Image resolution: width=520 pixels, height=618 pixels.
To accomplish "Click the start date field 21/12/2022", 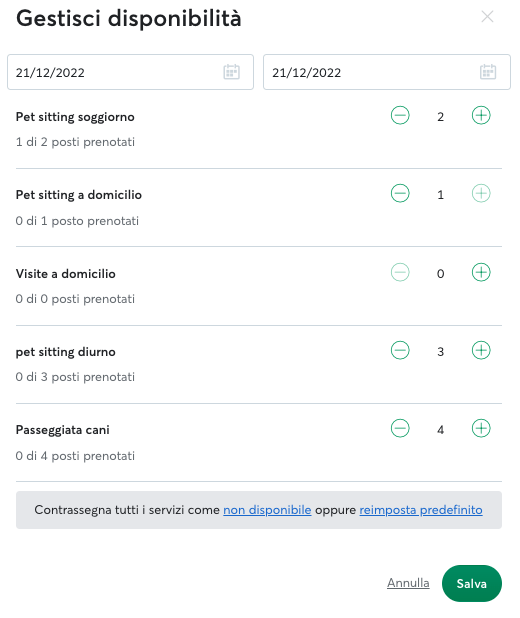I will pyautogui.click(x=130, y=72).
